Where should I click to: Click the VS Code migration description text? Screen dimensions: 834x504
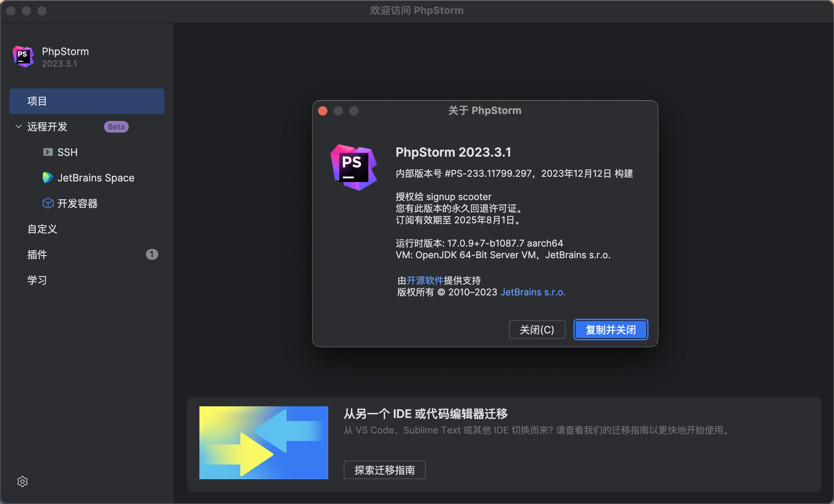tap(537, 430)
